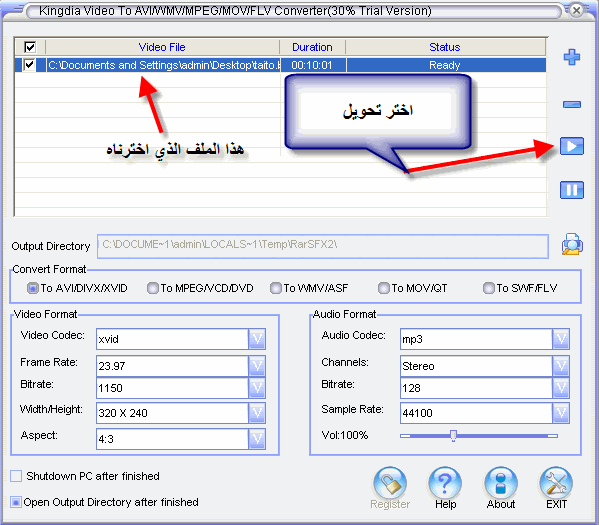Click the Ready status cell
Viewport: 599px width, 525px height.
click(445, 65)
